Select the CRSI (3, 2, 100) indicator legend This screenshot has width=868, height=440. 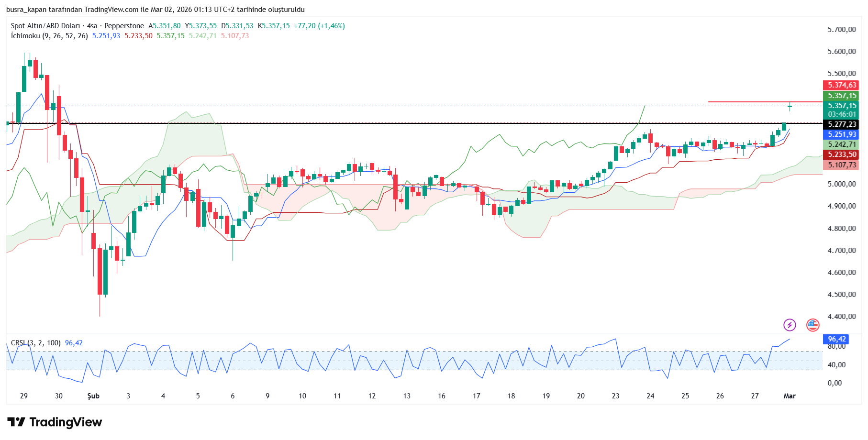36,343
